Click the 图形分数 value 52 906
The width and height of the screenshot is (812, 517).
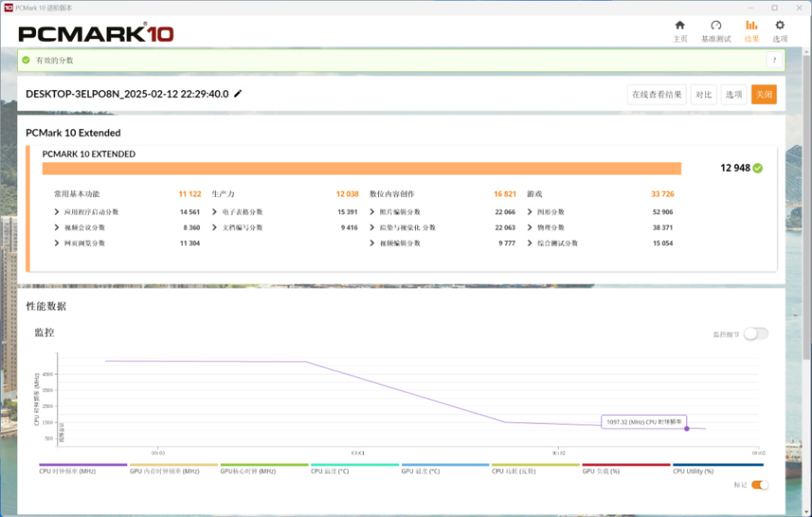click(x=663, y=212)
